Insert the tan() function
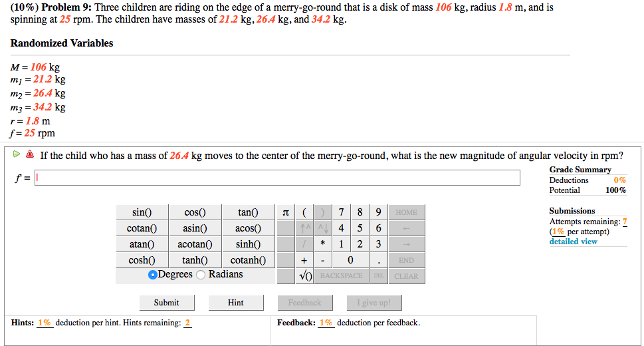Viewport: 644px width, 346px height. [x=249, y=212]
